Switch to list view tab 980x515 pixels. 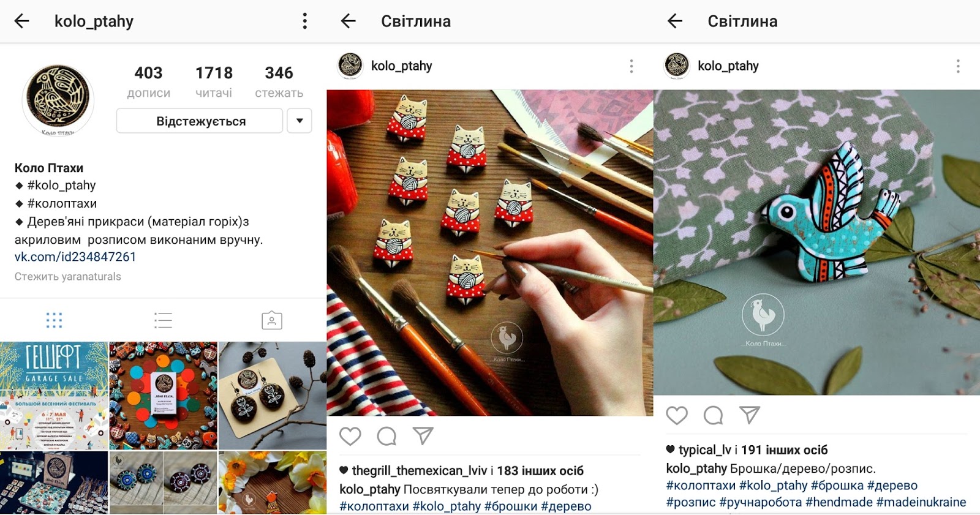point(163,320)
